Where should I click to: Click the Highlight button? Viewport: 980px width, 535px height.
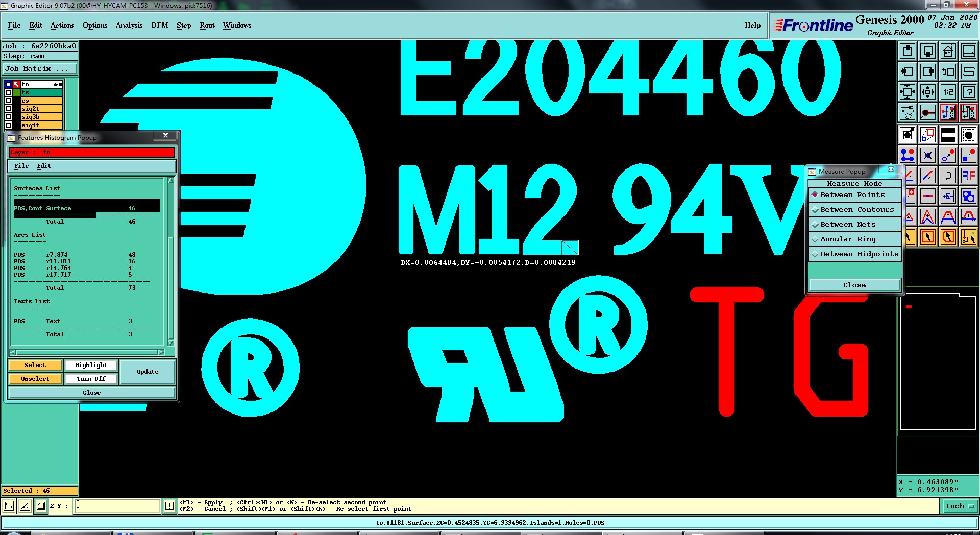click(91, 365)
